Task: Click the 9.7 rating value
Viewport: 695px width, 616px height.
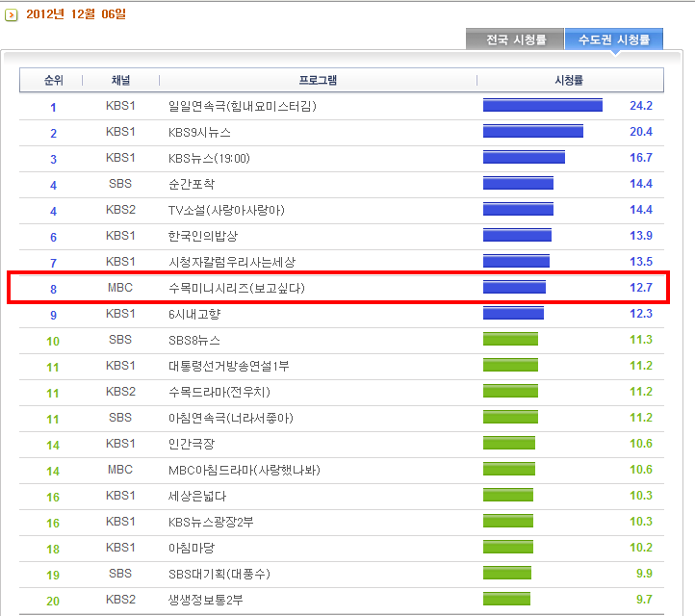Action: tap(644, 600)
